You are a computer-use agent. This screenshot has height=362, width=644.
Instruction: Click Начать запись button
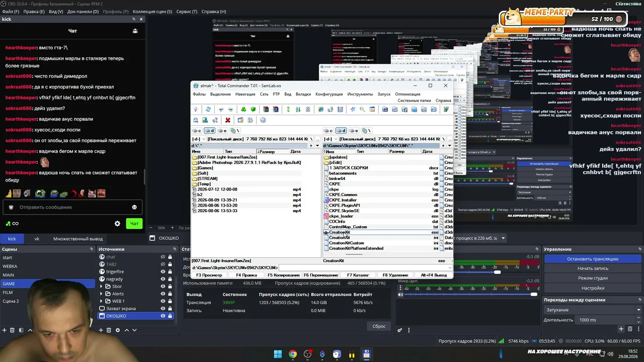pyautogui.click(x=593, y=268)
